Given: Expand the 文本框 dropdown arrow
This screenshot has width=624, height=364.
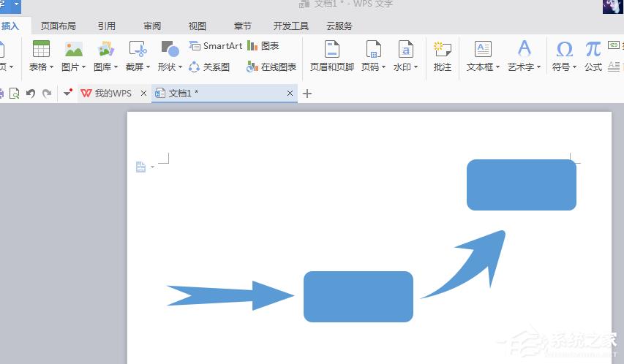Looking at the screenshot, I should (497, 67).
